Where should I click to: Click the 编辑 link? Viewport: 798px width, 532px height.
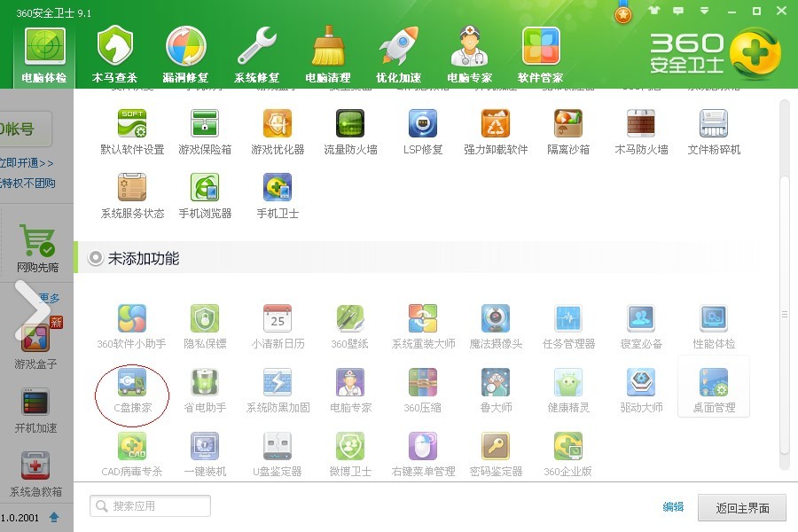[x=673, y=507]
